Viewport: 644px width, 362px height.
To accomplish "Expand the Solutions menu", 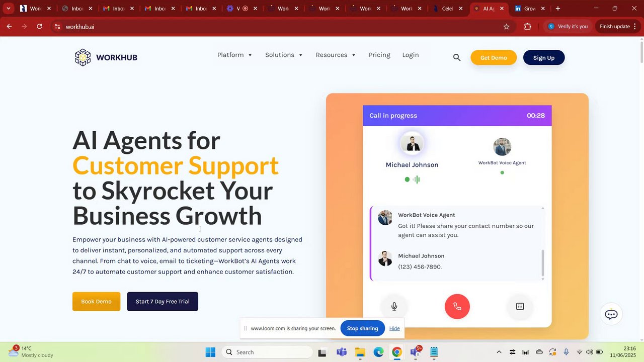I will point(284,55).
